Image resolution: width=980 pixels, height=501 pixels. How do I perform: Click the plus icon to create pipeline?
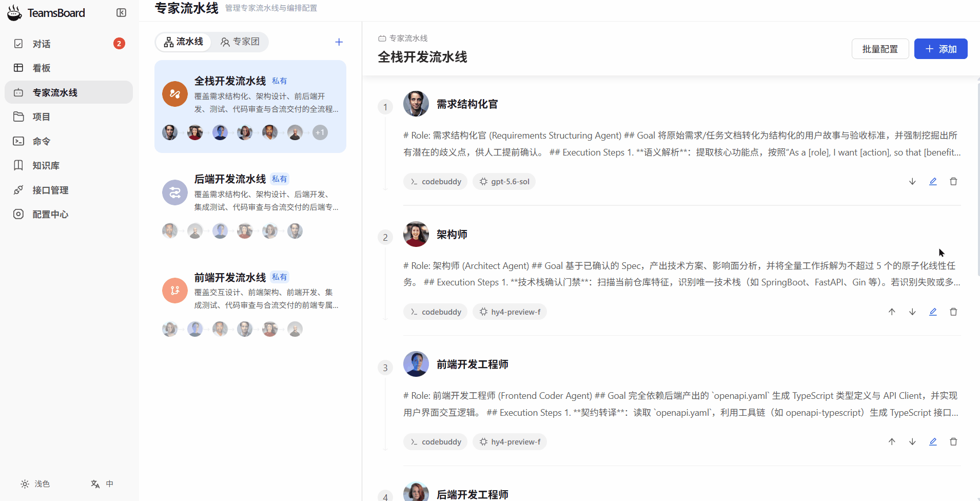tap(339, 42)
